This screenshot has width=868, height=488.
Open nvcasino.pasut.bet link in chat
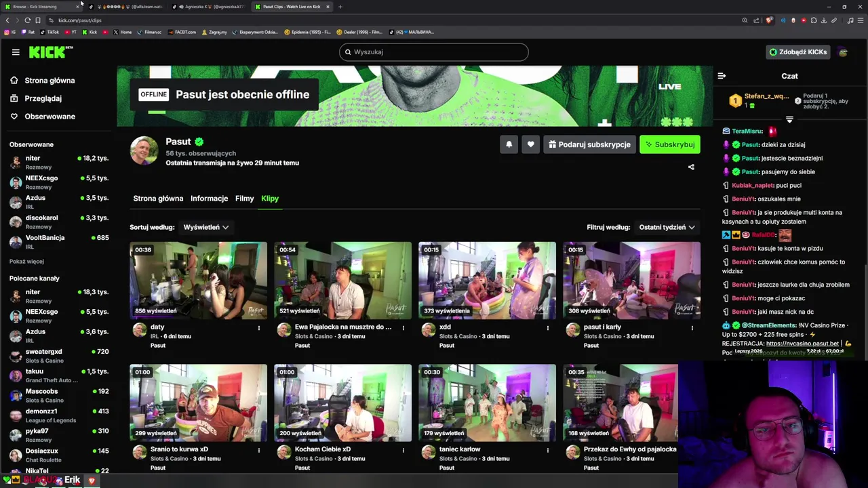tap(802, 344)
